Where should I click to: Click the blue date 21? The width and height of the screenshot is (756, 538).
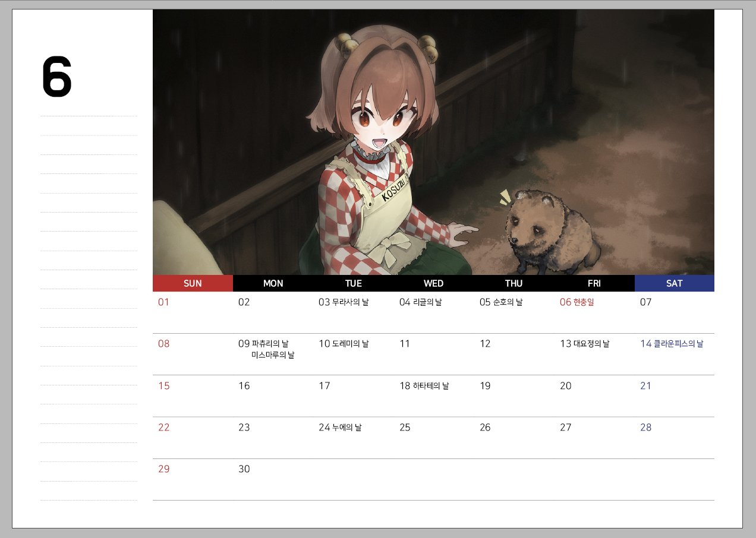pos(645,386)
